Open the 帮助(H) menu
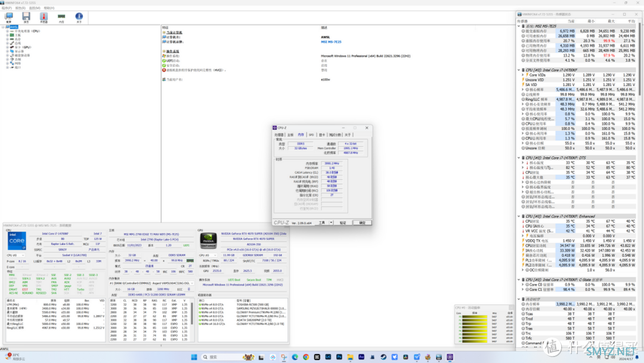The image size is (644, 363). click(x=49, y=8)
